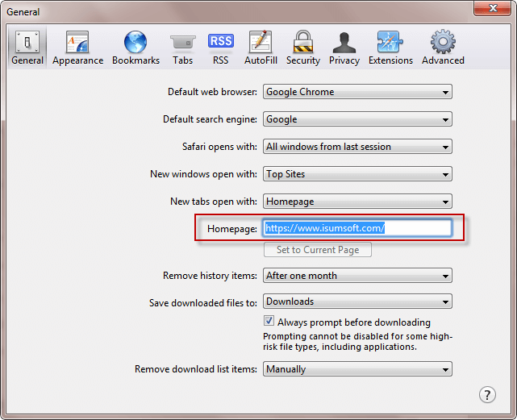Expand the New tabs open with dropdown
This screenshot has width=517, height=420.
(x=357, y=201)
